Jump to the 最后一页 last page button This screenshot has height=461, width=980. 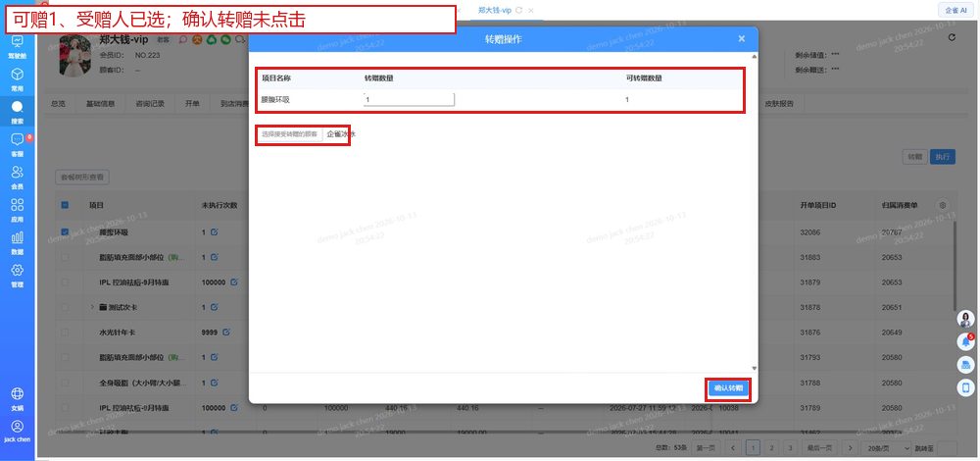(819, 448)
